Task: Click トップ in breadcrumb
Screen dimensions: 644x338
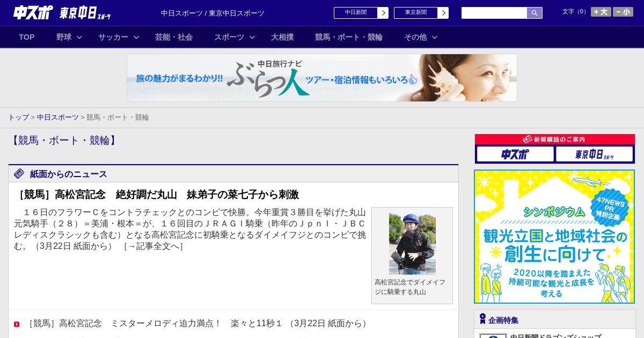Action: point(19,117)
